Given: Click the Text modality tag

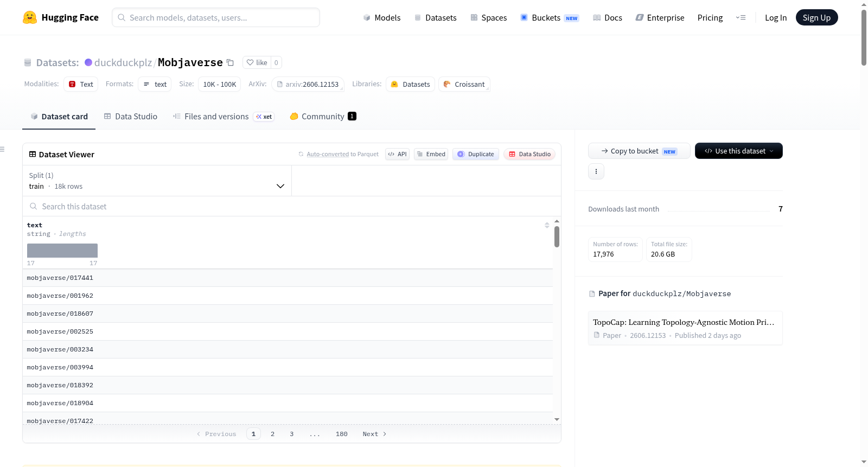Looking at the screenshot, I should coord(81,84).
